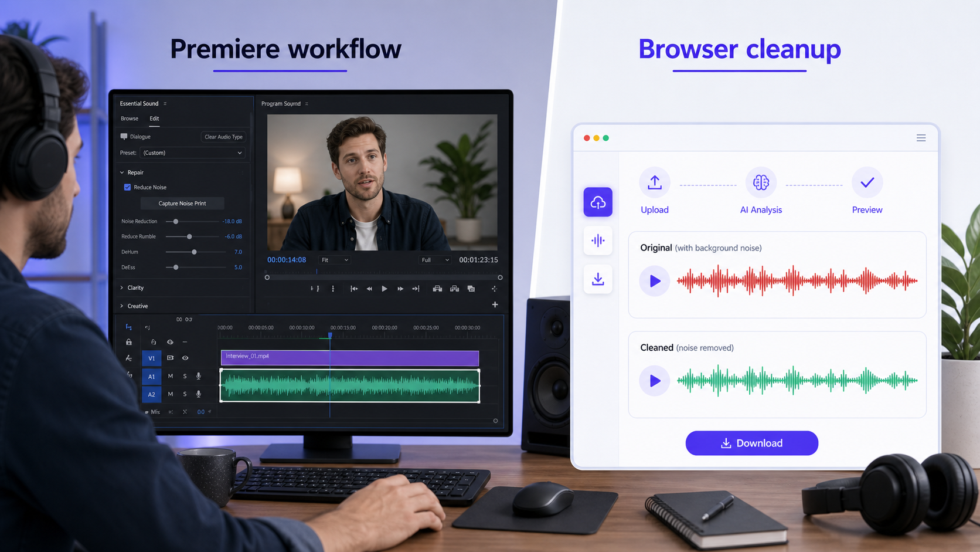Open the Program Sound panel menu icon

tap(307, 104)
